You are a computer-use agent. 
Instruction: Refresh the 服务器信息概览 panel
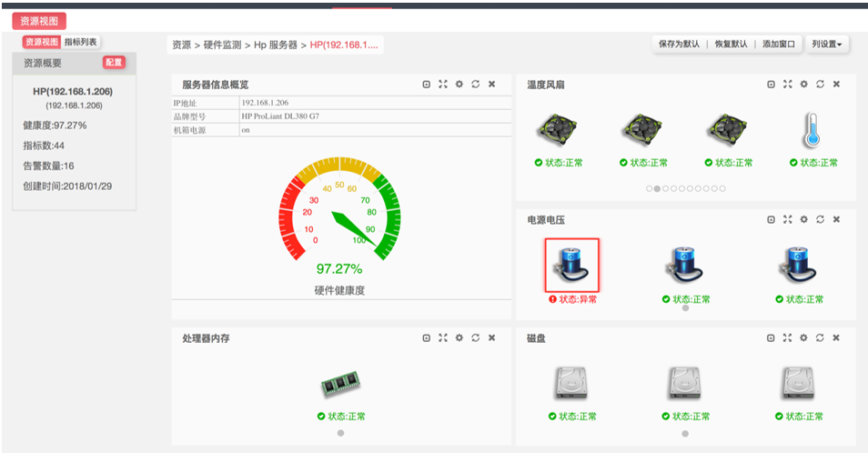coord(475,84)
